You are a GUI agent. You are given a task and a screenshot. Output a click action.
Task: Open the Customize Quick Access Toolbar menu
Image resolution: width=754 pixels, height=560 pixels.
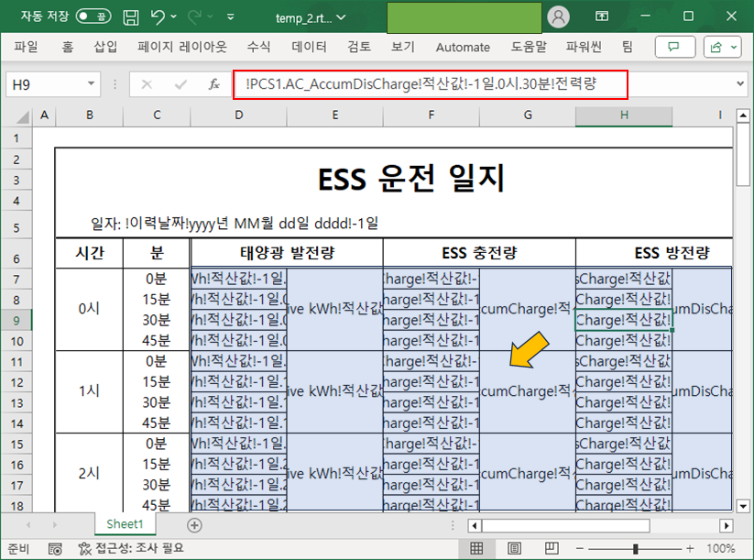231,16
